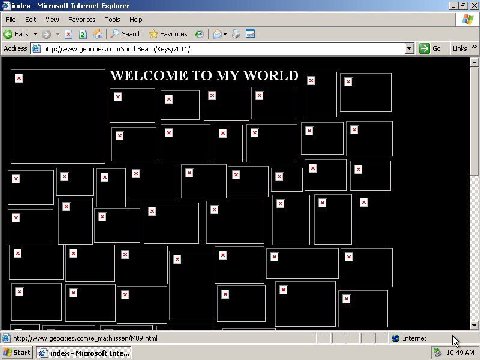Click the system tray shield icon

click(x=436, y=352)
